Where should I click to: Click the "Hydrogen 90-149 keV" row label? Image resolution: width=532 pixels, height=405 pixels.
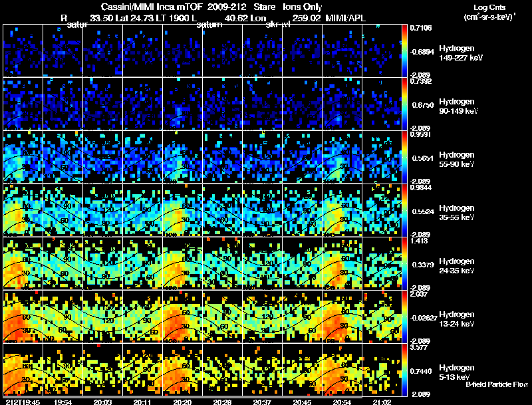pyautogui.click(x=458, y=106)
